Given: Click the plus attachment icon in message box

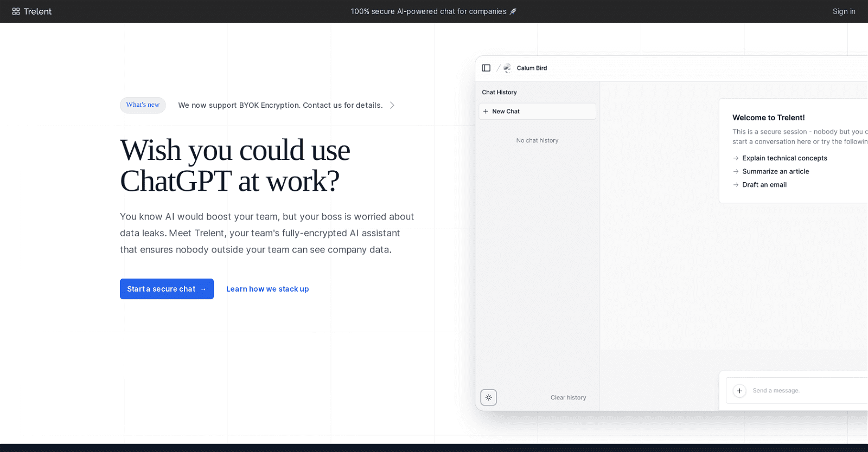Looking at the screenshot, I should pyautogui.click(x=739, y=391).
